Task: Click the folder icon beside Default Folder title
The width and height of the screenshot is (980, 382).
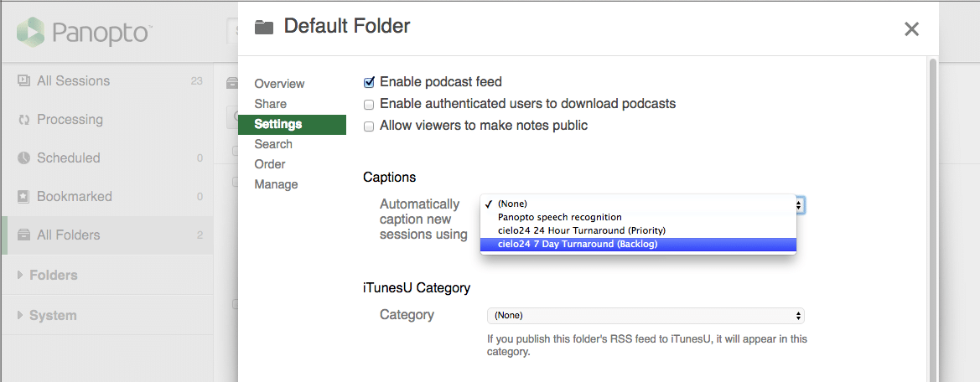Action: [x=264, y=27]
